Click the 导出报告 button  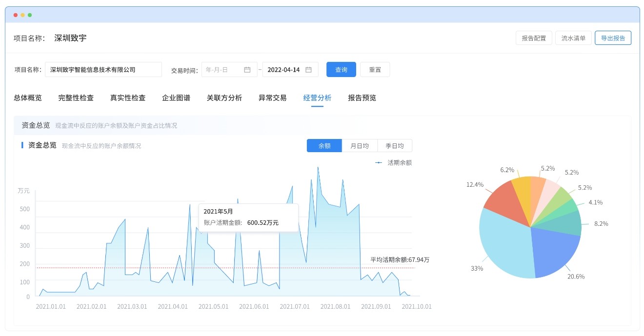pos(613,38)
